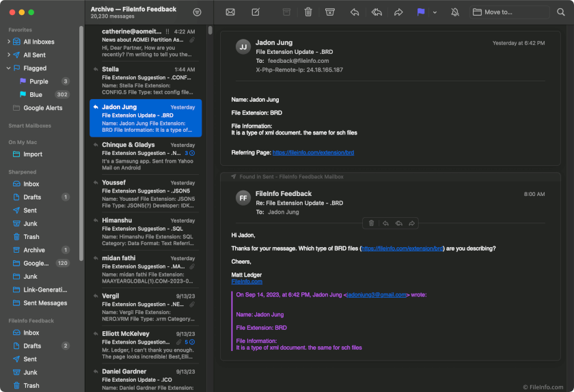
Task: Delete the reply using inline trash icon
Action: point(371,223)
